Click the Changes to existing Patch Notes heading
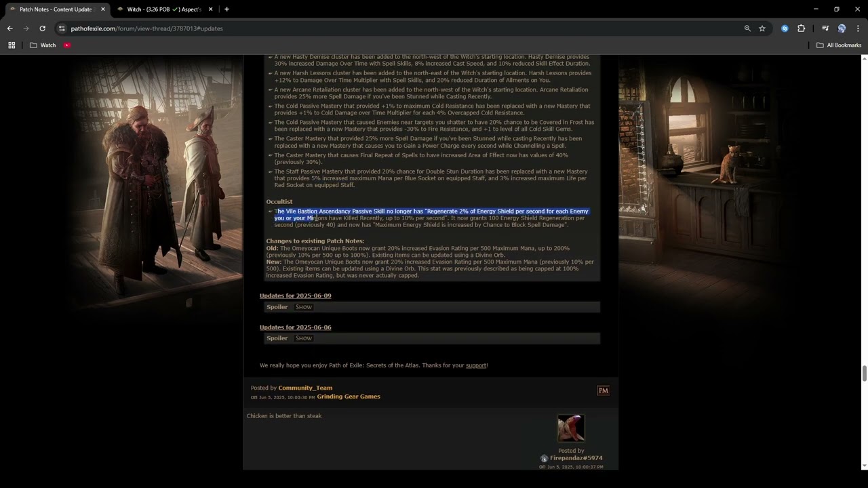This screenshot has width=868, height=488. tap(315, 241)
